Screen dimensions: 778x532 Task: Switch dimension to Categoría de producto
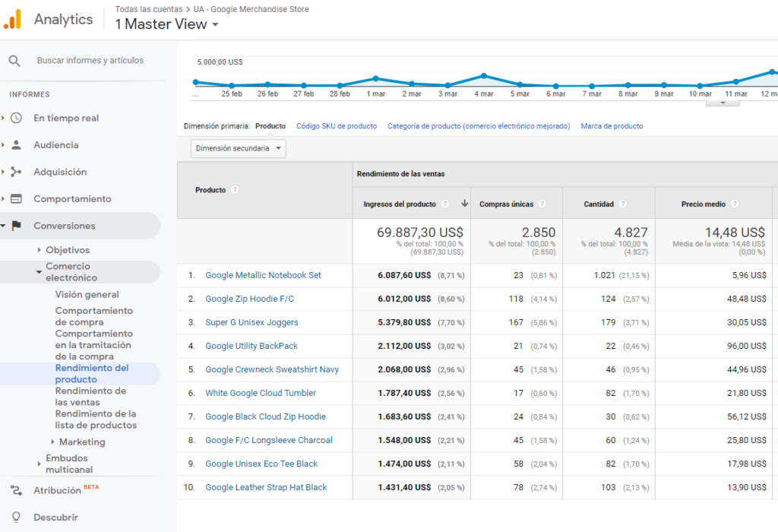(479, 126)
